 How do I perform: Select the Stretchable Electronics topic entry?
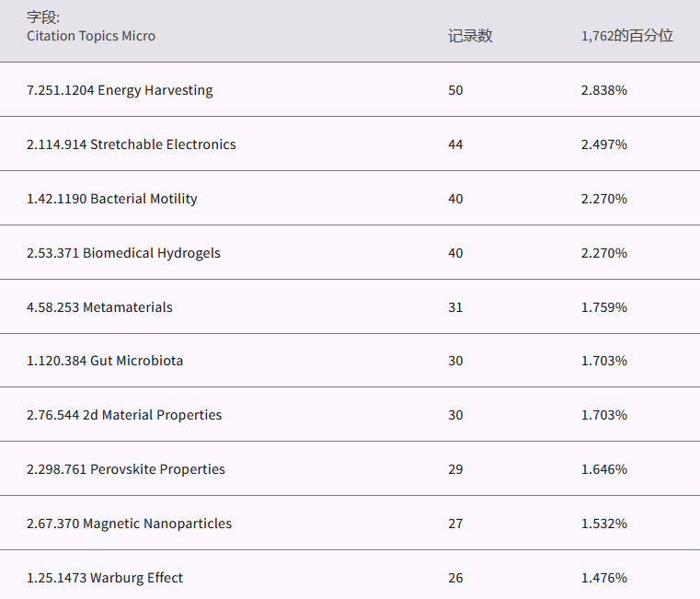(131, 144)
